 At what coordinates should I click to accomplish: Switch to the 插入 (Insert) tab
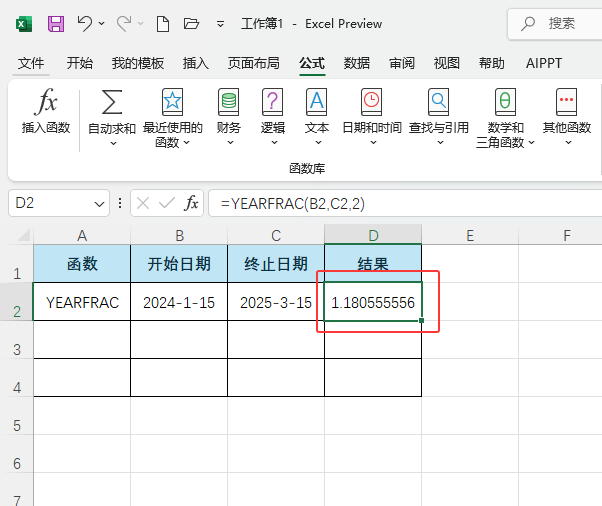pyautogui.click(x=196, y=63)
